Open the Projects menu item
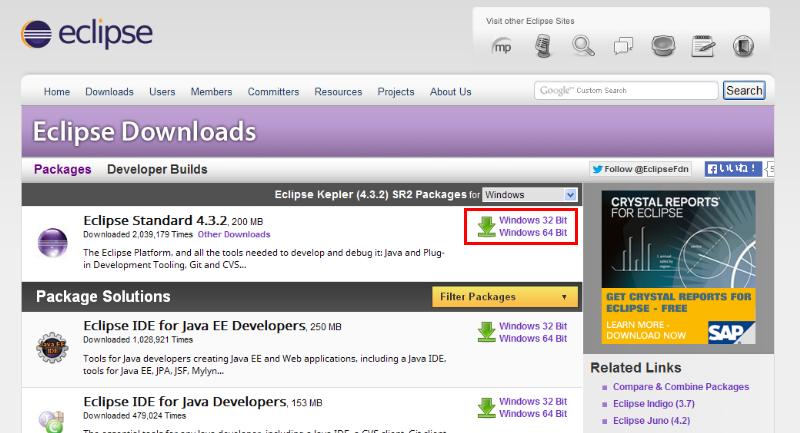Screen dimensions: 800x433 pyautogui.click(x=396, y=92)
